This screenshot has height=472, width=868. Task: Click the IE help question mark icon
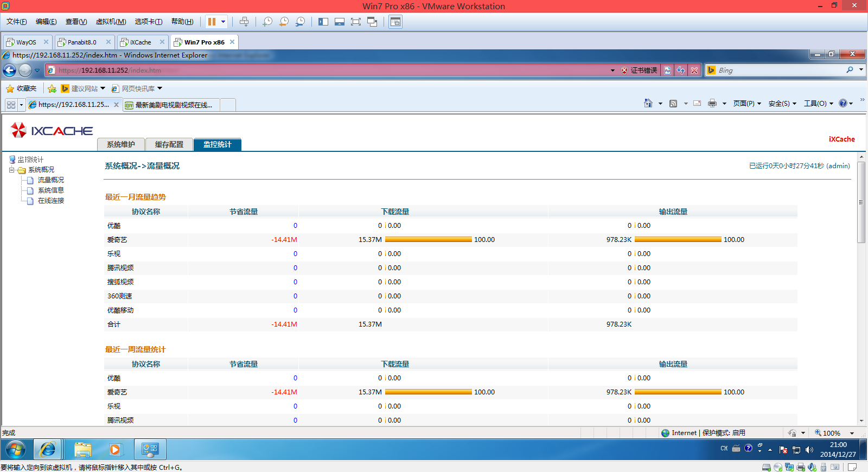[843, 103]
